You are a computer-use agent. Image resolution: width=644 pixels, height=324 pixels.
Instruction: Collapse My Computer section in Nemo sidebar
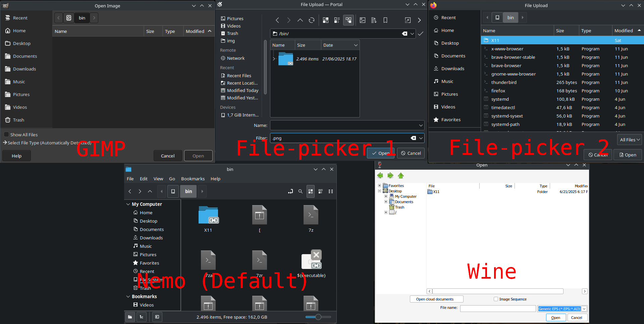128,204
